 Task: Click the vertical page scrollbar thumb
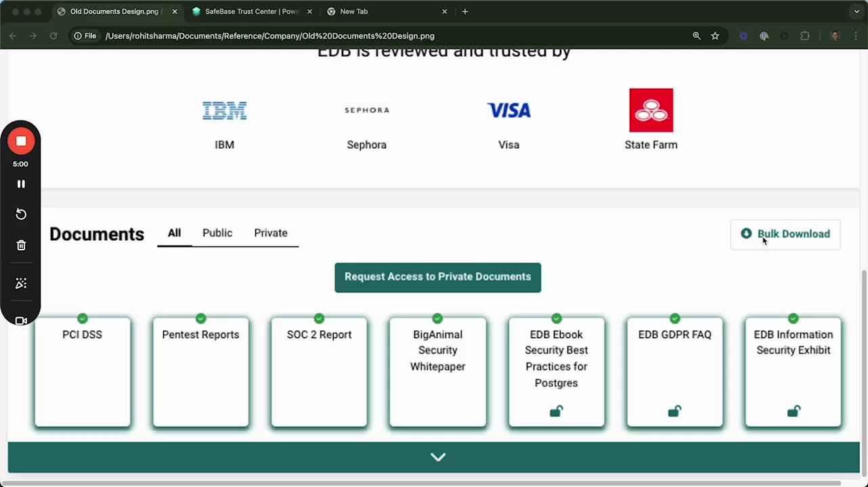[864, 372]
